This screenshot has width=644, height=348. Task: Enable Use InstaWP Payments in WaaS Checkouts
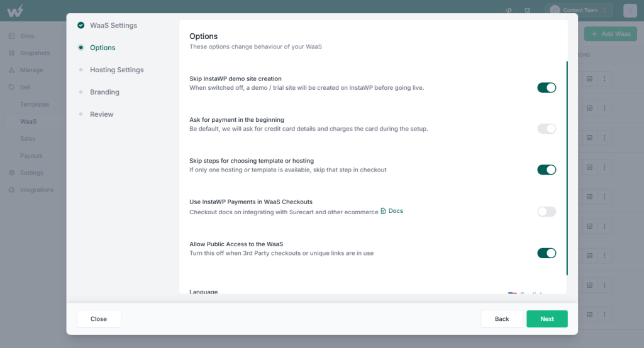point(547,212)
